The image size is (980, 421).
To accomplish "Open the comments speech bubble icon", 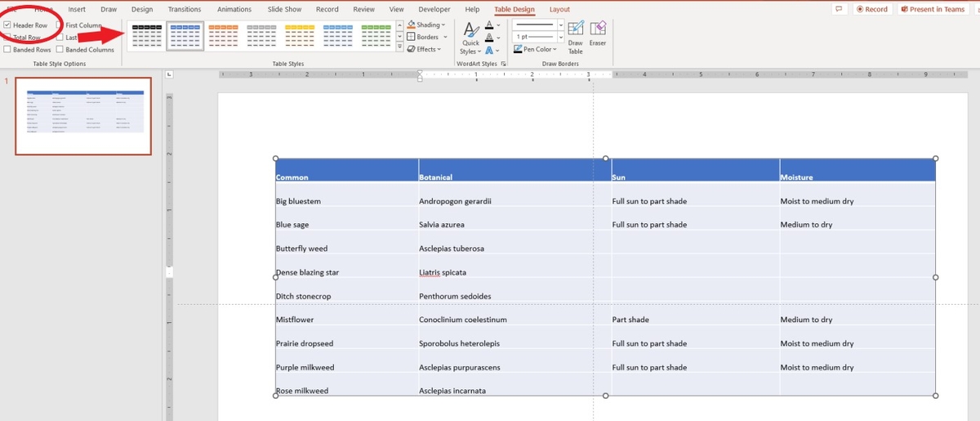I will (839, 9).
